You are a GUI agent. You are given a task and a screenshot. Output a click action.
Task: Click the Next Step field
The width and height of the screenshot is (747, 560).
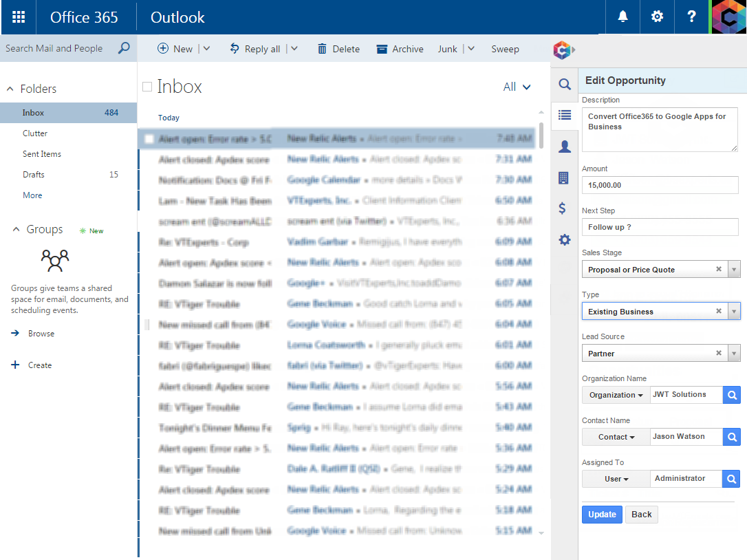tap(660, 227)
